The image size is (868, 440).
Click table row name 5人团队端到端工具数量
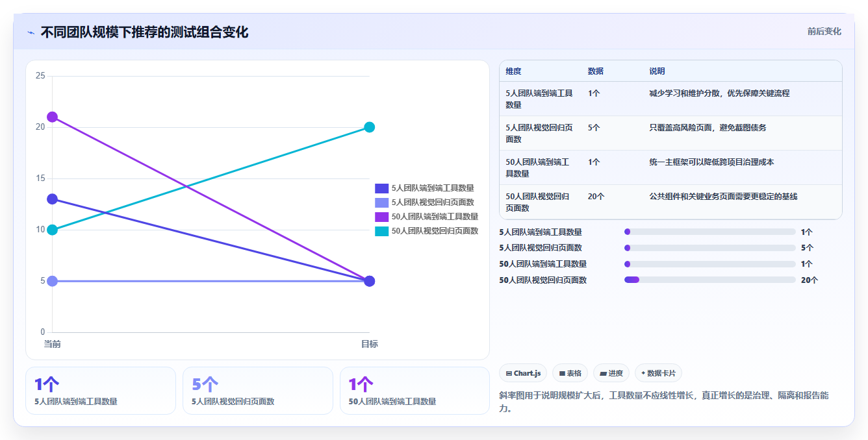coord(539,99)
